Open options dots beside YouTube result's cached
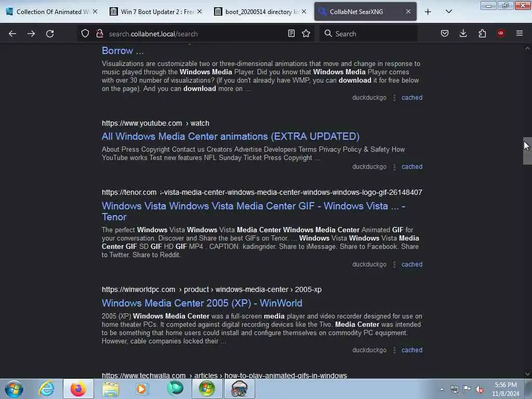This screenshot has width=532, height=399. [x=394, y=167]
